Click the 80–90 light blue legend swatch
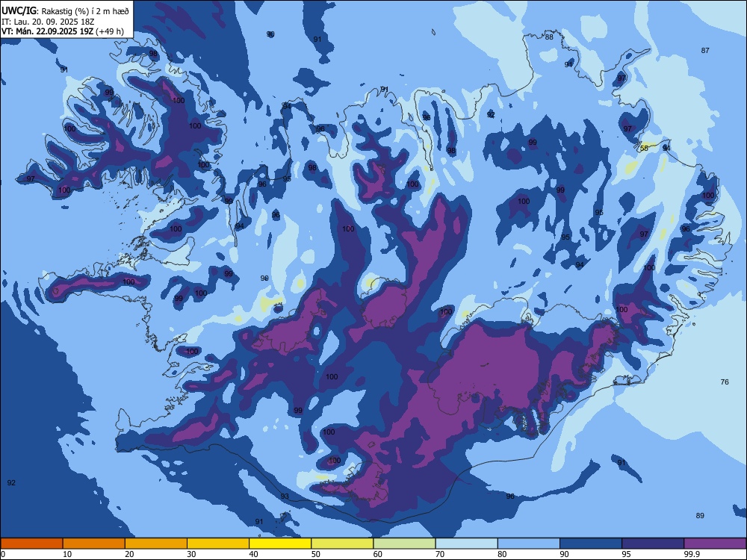 point(529,544)
